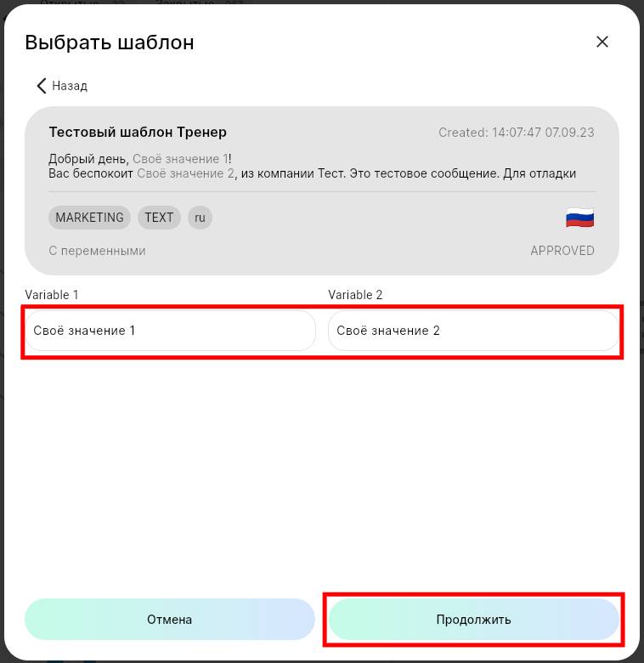Click the С переменными label
Image resolution: width=644 pixels, height=663 pixels.
(x=97, y=251)
